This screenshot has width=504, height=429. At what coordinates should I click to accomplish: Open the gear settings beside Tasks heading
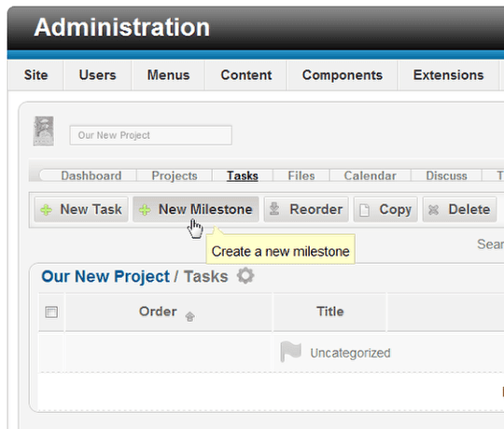245,276
